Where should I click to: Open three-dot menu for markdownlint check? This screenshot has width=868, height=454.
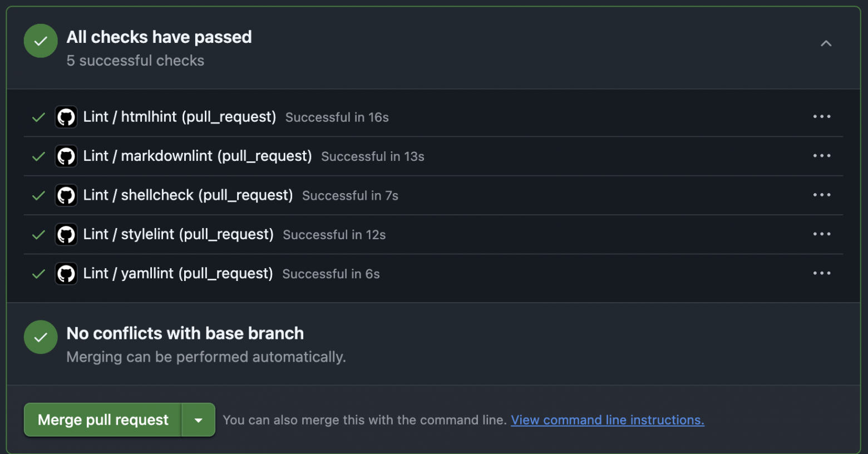point(821,156)
